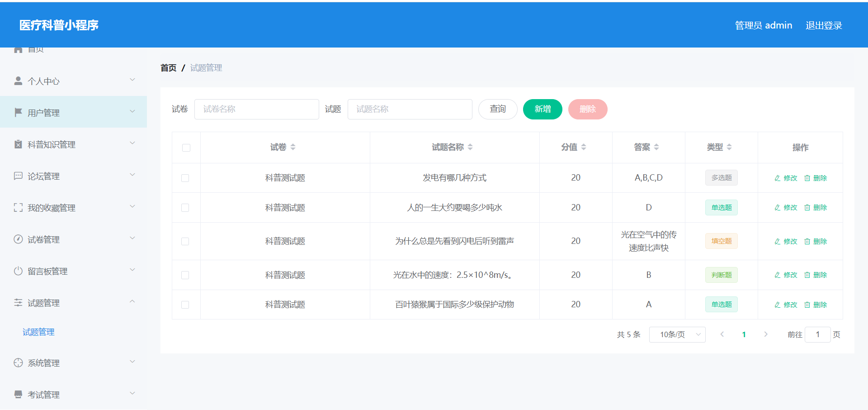The width and height of the screenshot is (868, 410).
Task: Click the 首页 breadcrumb link
Action: coord(169,68)
